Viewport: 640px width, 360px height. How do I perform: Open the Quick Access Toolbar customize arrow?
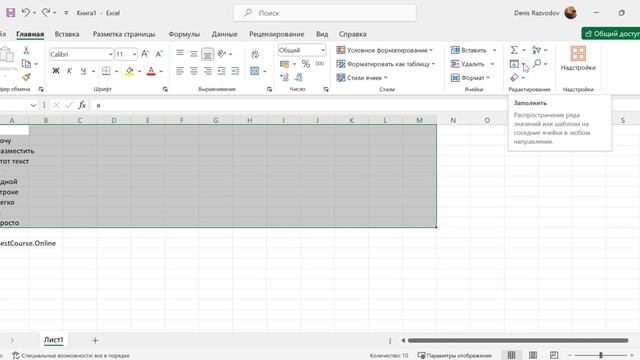(66, 13)
